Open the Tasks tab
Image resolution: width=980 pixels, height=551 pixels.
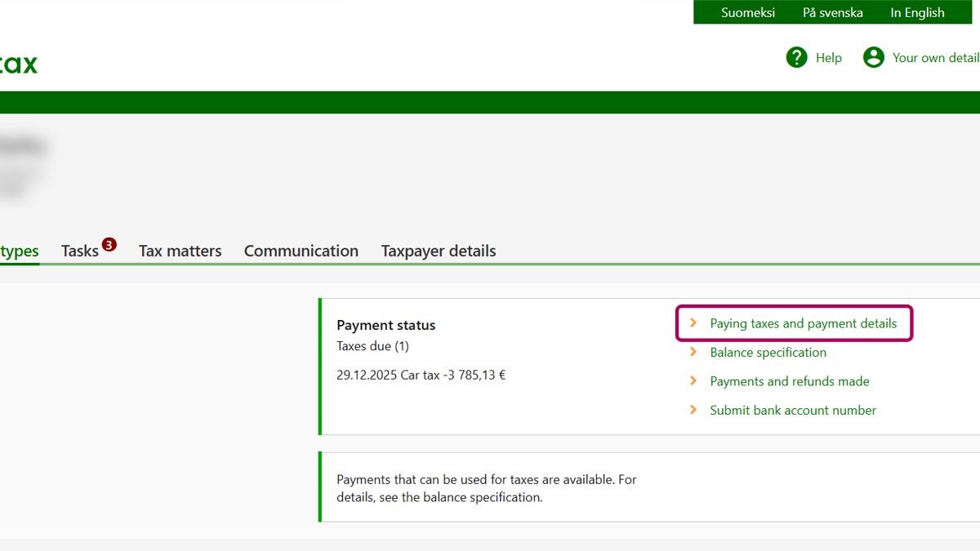[x=80, y=251]
